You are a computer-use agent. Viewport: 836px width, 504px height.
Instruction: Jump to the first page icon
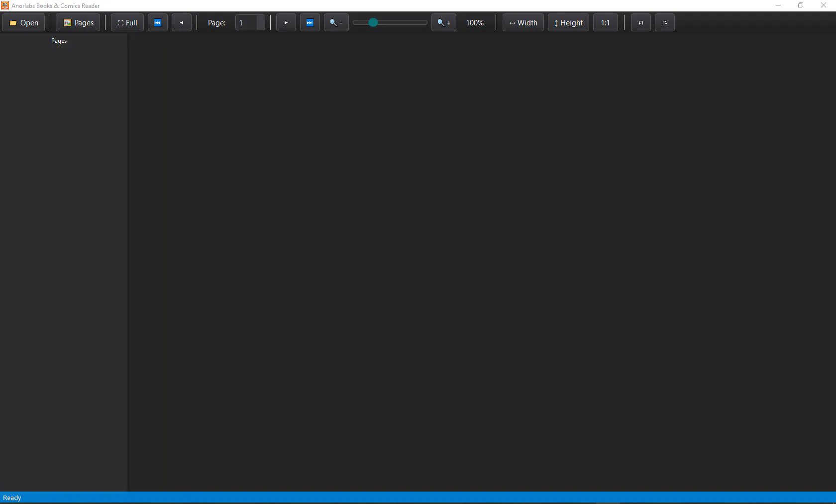(x=158, y=23)
